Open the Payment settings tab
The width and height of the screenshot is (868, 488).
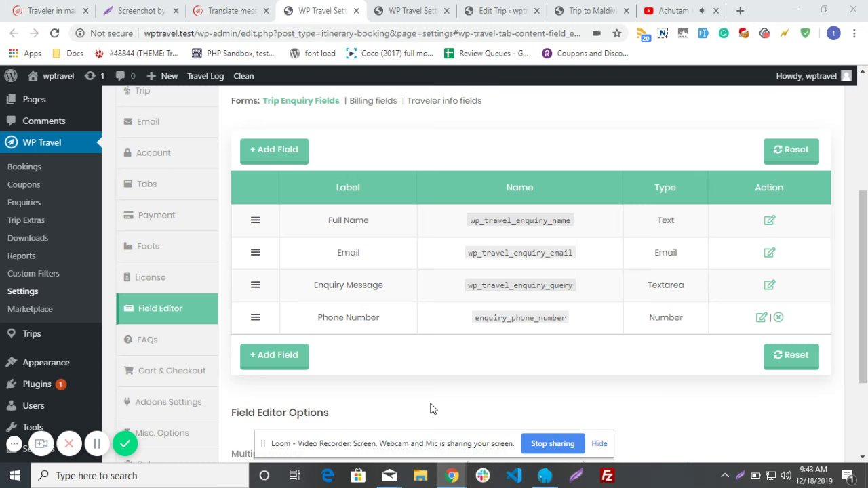point(167,215)
